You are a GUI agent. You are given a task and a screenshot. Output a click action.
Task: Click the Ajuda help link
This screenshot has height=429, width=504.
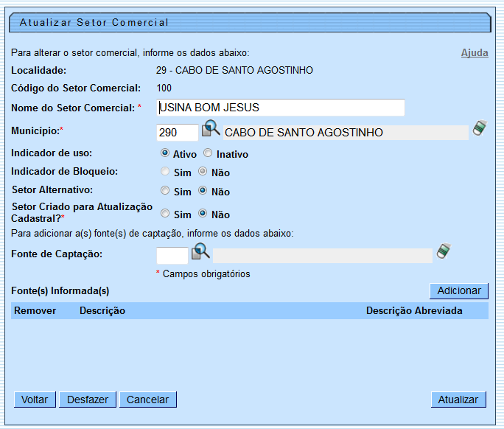click(x=475, y=53)
